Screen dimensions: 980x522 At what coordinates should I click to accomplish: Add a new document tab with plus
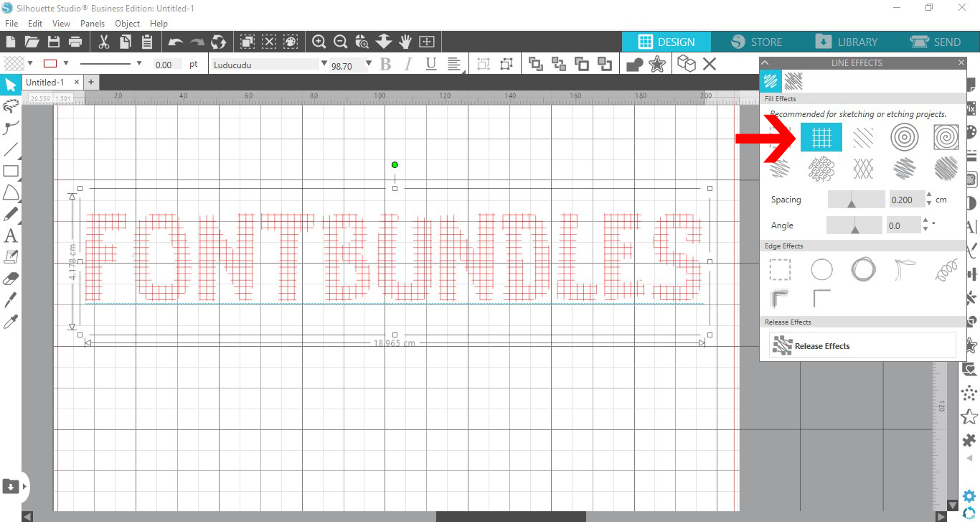click(91, 82)
